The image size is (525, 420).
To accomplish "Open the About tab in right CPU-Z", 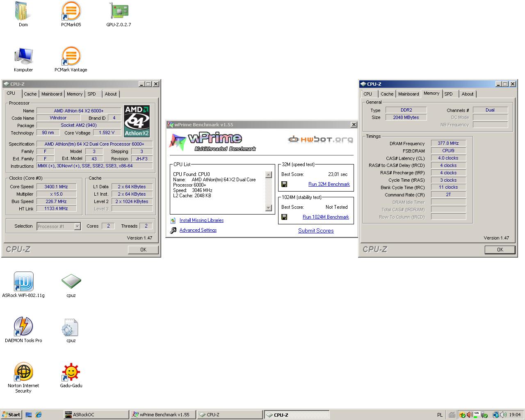I will [x=468, y=94].
